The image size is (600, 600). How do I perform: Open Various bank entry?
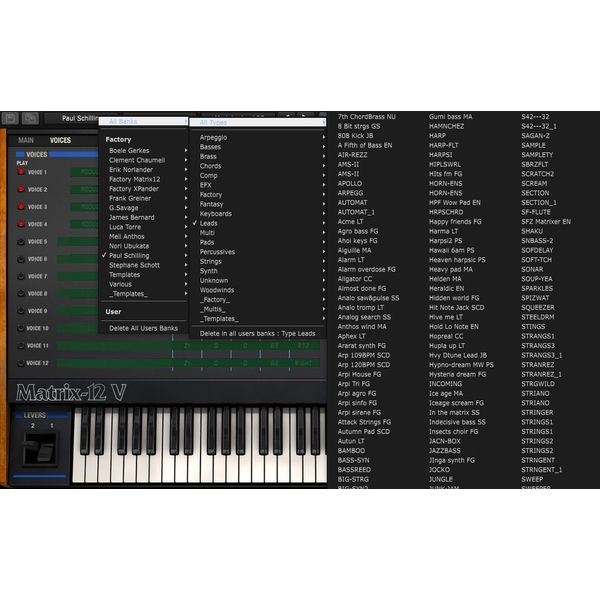pyautogui.click(x=143, y=284)
